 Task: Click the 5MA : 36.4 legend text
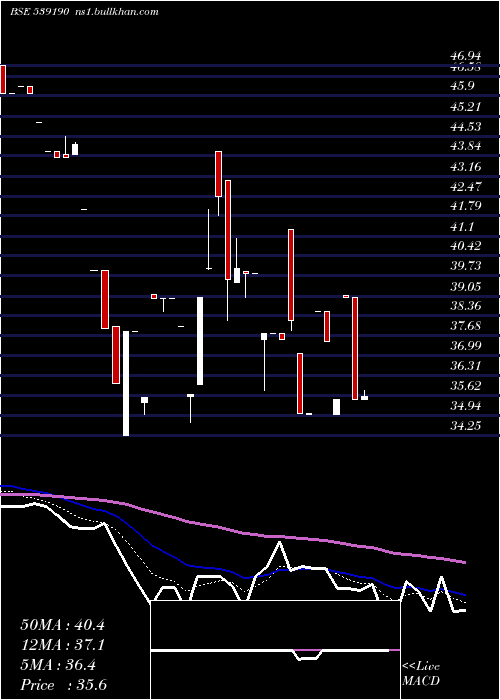click(58, 665)
